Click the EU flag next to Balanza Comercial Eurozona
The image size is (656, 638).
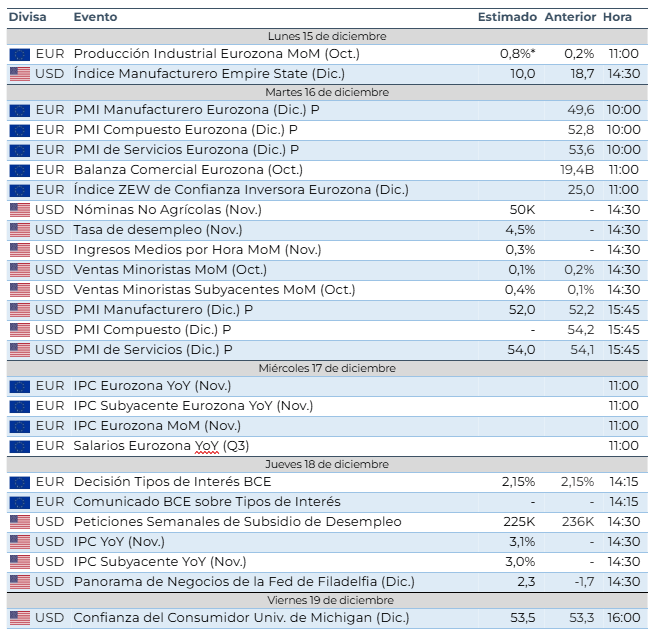pyautogui.click(x=19, y=170)
